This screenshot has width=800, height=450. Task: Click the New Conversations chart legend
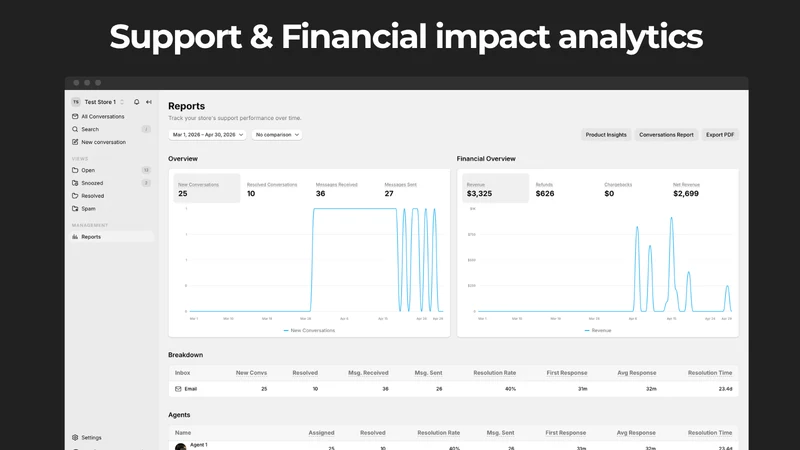tap(309, 331)
